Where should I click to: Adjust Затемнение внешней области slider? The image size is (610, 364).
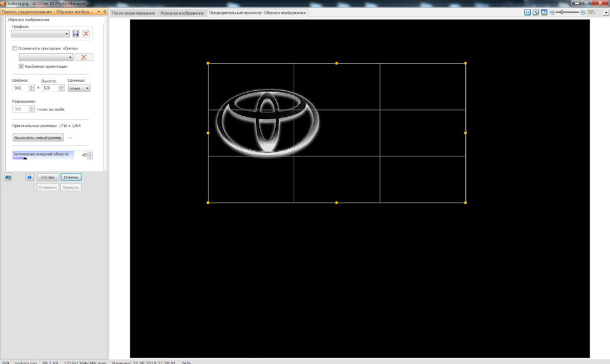(43, 155)
